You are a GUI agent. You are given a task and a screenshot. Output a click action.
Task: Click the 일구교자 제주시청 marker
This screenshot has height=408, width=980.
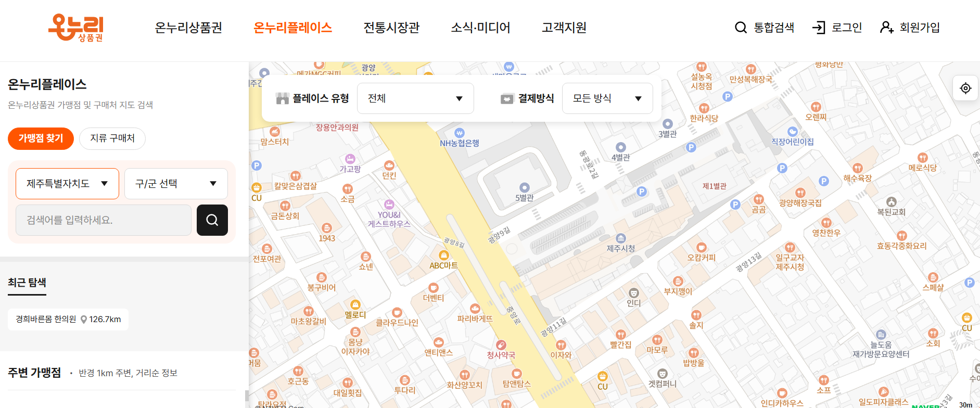tap(790, 248)
